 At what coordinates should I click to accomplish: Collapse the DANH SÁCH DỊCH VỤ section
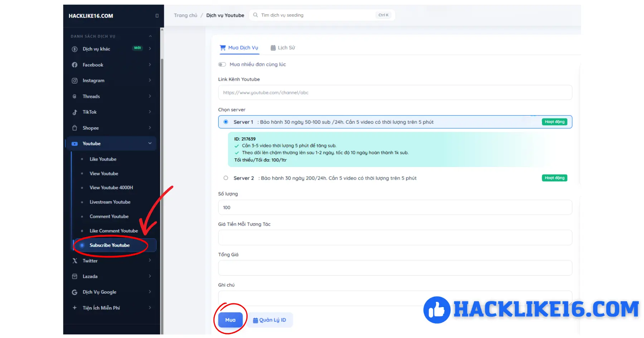coord(150,36)
